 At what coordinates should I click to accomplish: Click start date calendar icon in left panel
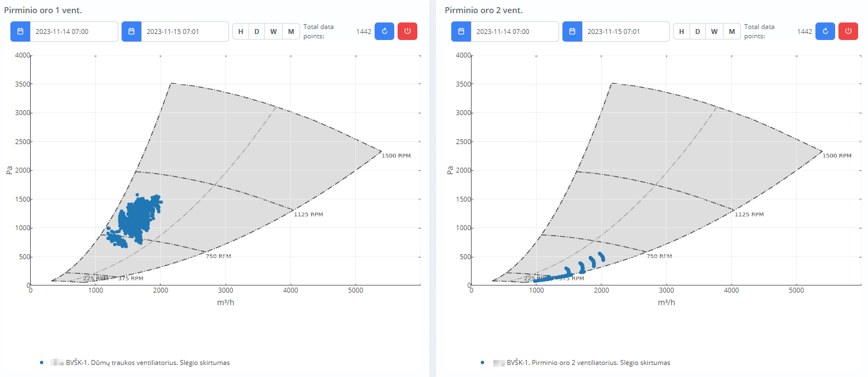pos(20,32)
